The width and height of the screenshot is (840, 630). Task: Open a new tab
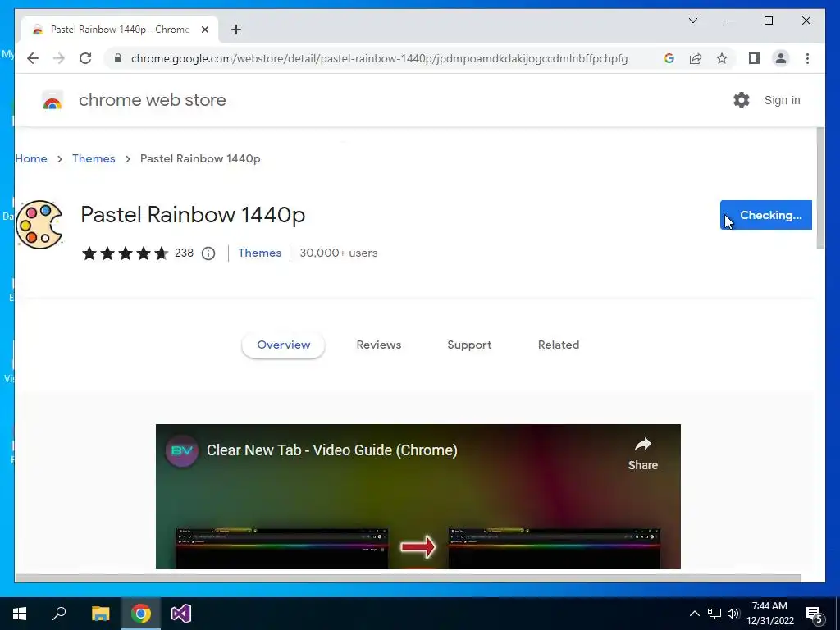(236, 30)
